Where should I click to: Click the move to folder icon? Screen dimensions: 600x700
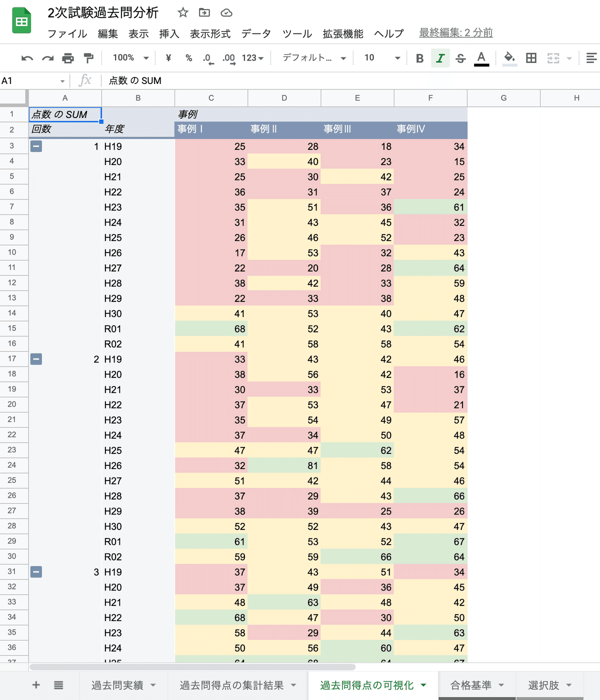(x=204, y=12)
